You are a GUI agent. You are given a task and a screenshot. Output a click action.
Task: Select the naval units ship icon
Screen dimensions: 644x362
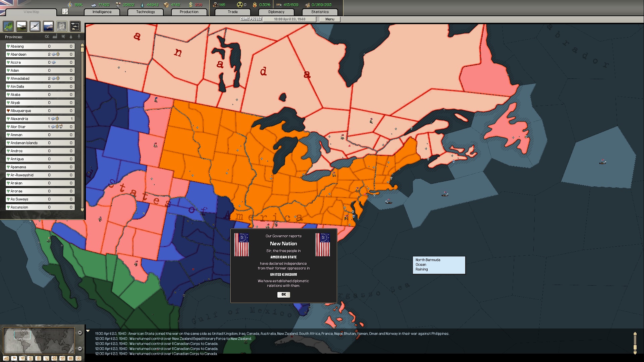click(48, 26)
